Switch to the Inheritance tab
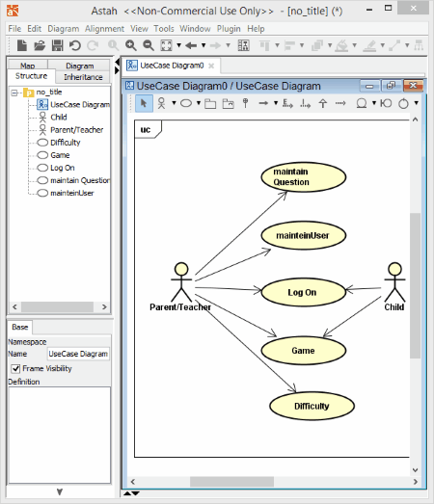 pos(83,77)
